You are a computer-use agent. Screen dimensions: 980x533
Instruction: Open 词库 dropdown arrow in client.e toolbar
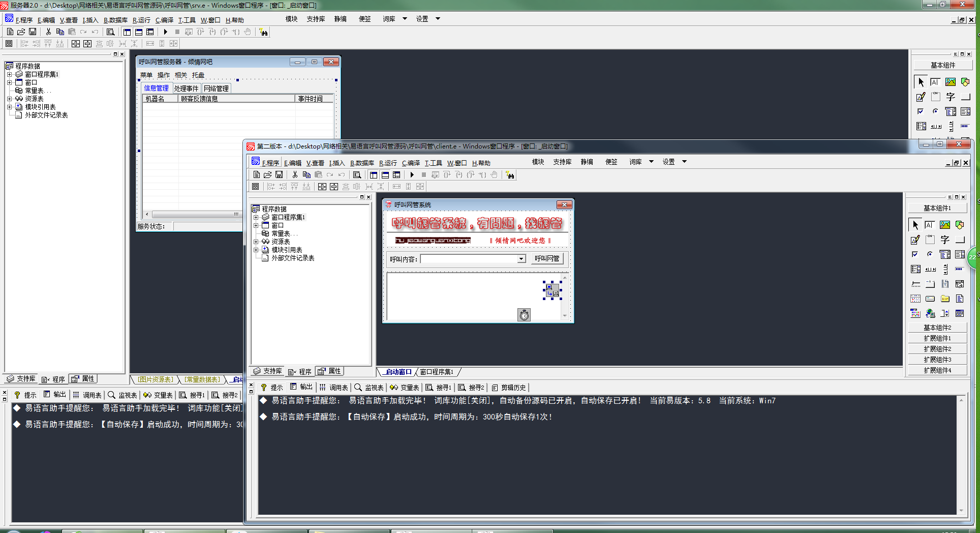[651, 162]
